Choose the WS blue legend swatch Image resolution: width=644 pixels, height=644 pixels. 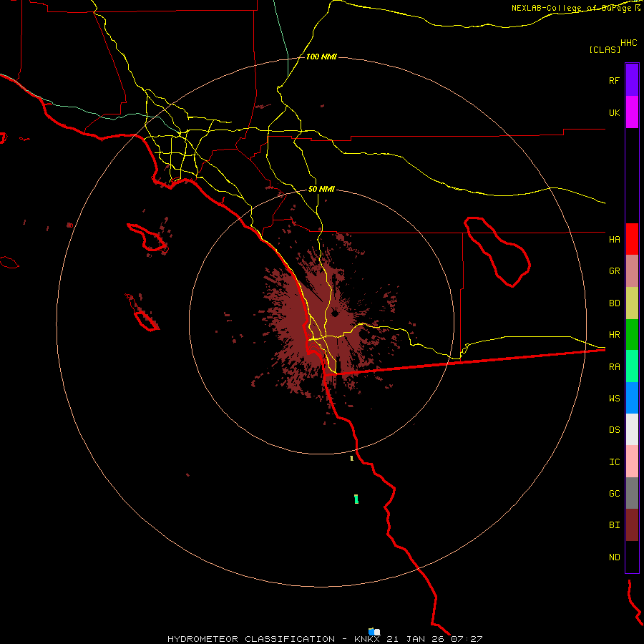click(632, 398)
